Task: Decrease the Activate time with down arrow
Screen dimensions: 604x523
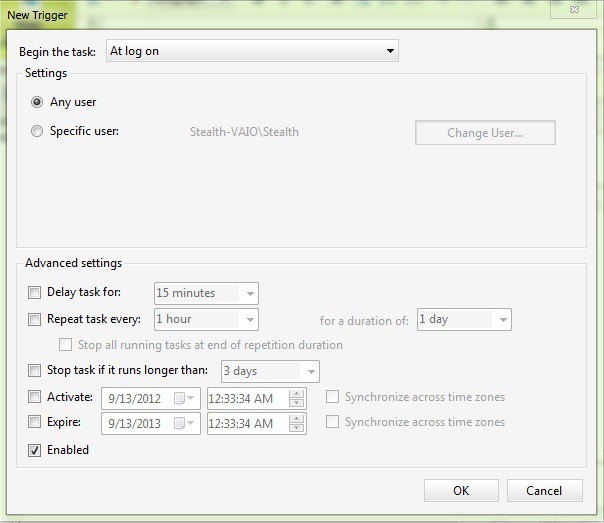Action: click(296, 403)
